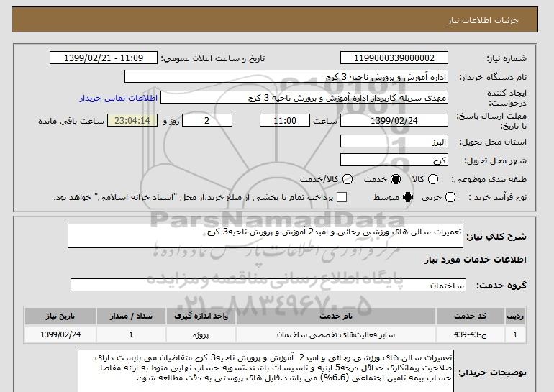Click the طبقه بندی موضوعی label
This screenshot has height=392, width=554.
pyautogui.click(x=489, y=179)
